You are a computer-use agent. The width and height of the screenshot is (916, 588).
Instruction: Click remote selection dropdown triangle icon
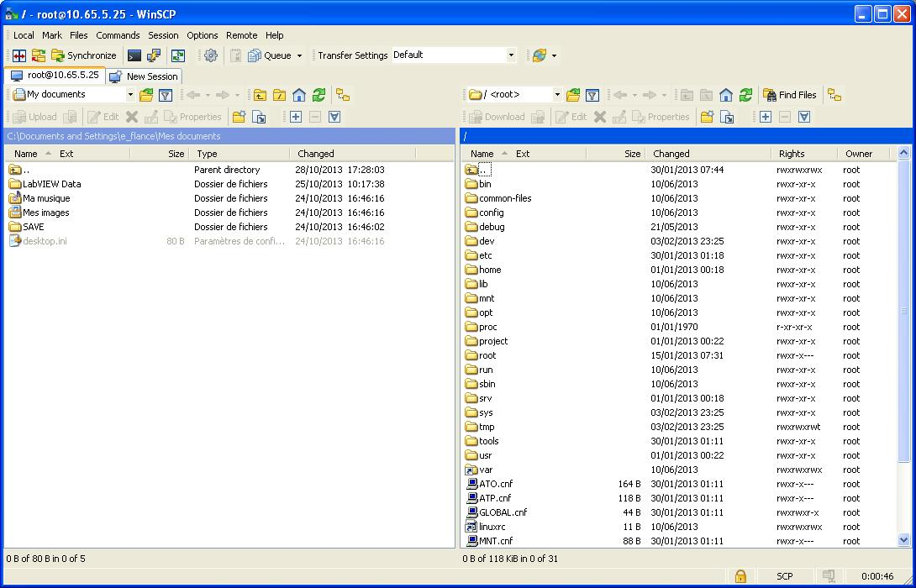pyautogui.click(x=804, y=117)
